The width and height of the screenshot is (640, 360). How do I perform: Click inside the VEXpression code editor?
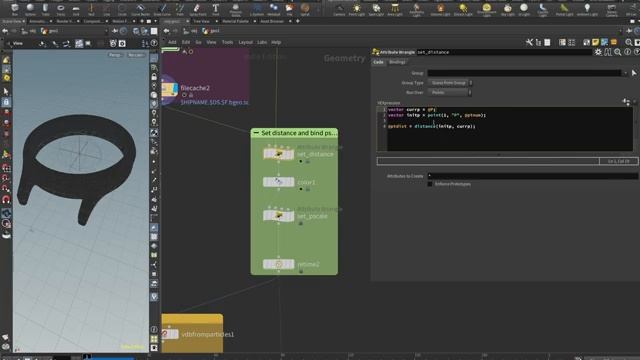(509, 129)
